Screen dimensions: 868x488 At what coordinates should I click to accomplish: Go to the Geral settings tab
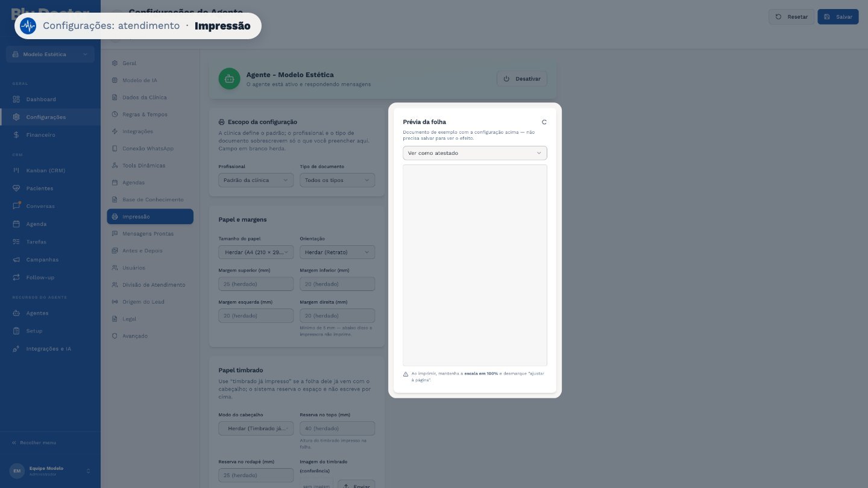point(150,63)
